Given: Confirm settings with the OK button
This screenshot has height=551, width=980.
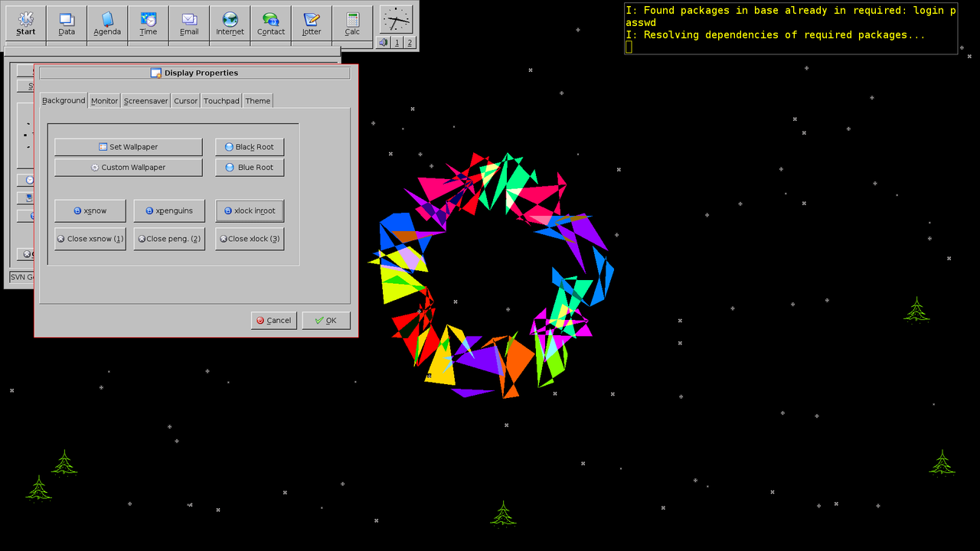Looking at the screenshot, I should coord(325,320).
